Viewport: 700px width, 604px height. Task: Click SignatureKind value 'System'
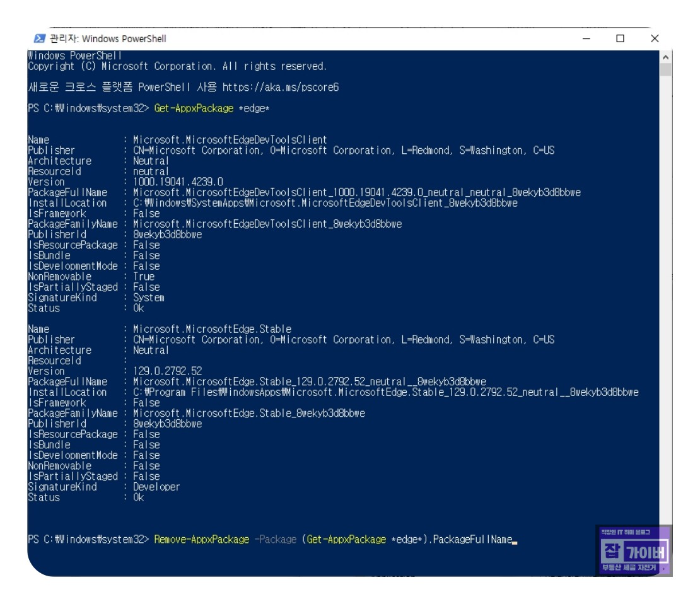[149, 298]
